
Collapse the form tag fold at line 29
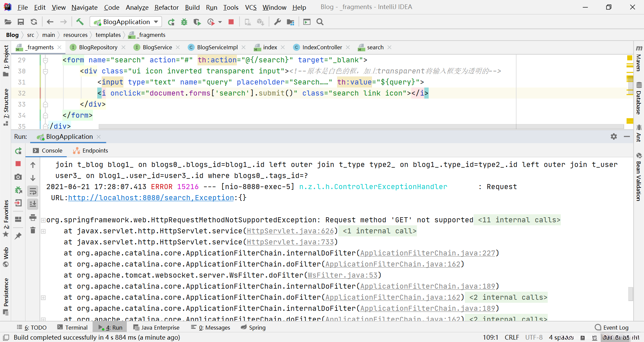pyautogui.click(x=45, y=60)
